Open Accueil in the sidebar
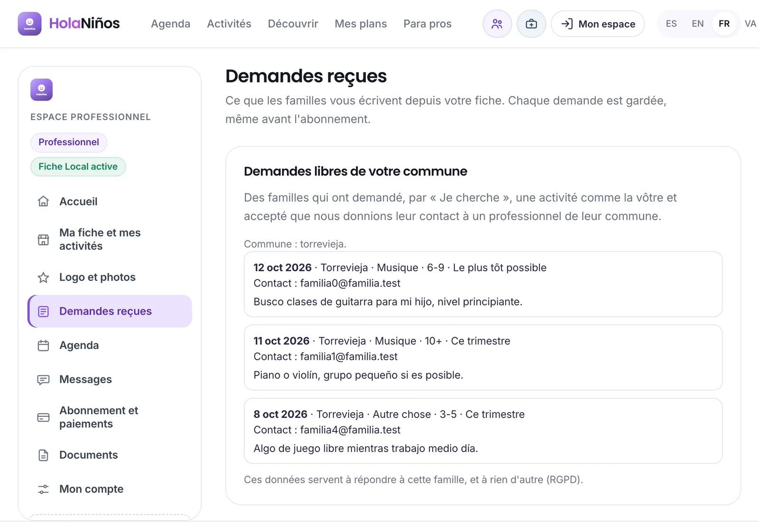This screenshot has height=532, width=759. tap(110, 202)
